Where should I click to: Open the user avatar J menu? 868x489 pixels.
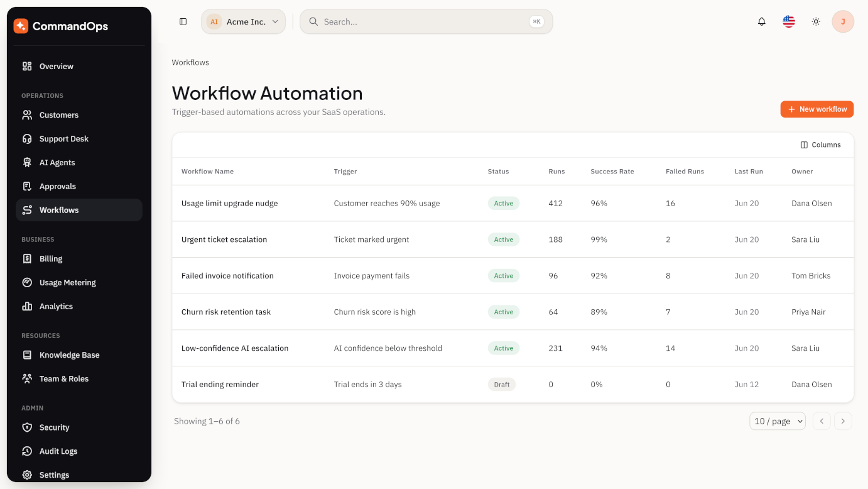point(843,21)
